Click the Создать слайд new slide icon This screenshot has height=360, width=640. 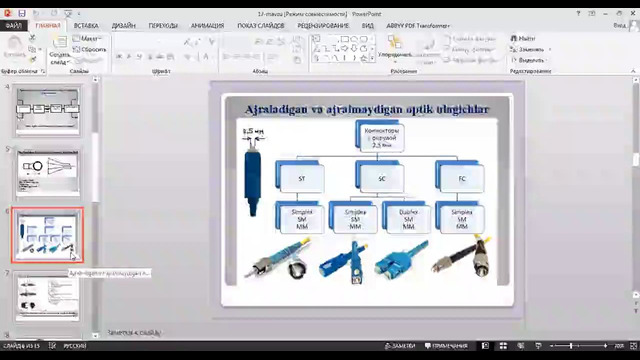(60, 42)
